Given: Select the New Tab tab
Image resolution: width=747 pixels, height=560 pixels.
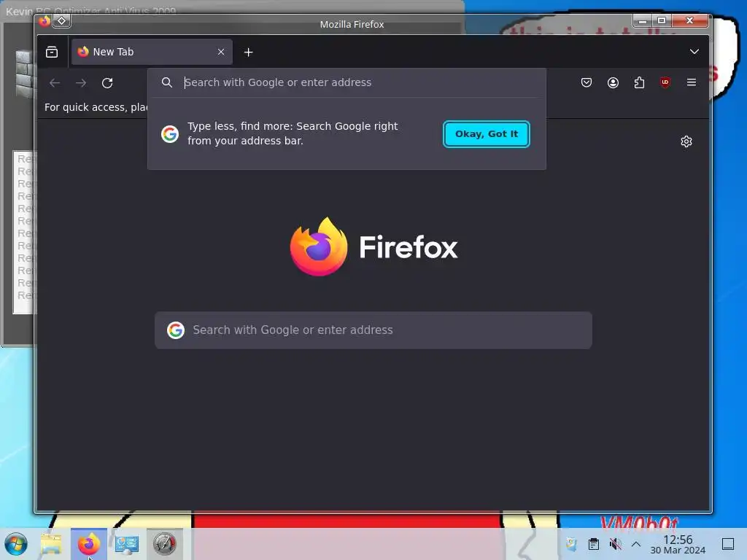Looking at the screenshot, I should pyautogui.click(x=152, y=52).
